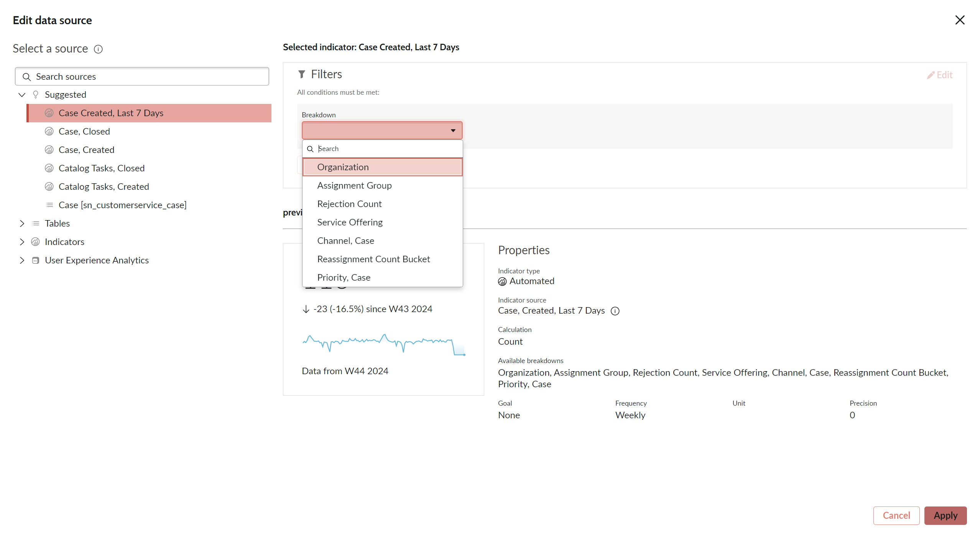Close the Edit data source dialog

pos(960,20)
